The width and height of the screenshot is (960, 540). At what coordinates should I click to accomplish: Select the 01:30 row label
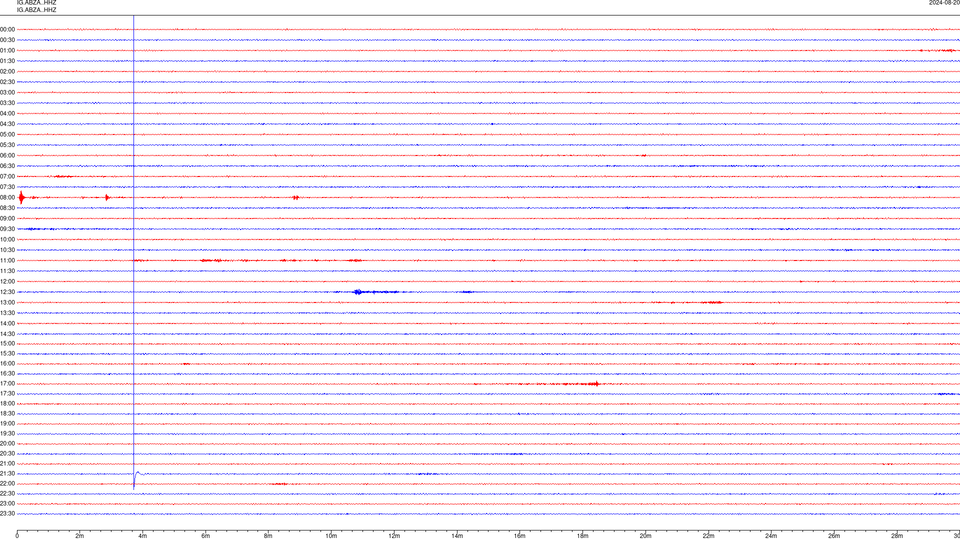pos(7,61)
